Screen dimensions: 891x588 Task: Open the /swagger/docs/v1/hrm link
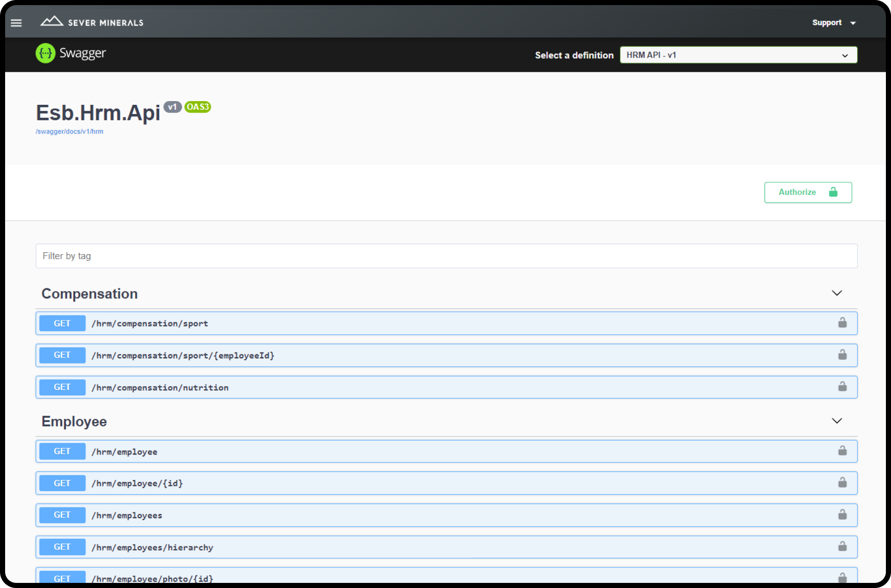point(70,132)
